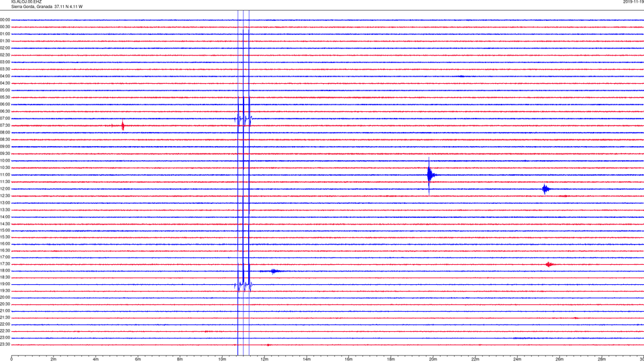Select the 12:00 trace time label
Viewport: 644px width, 362px height.
tap(5, 189)
